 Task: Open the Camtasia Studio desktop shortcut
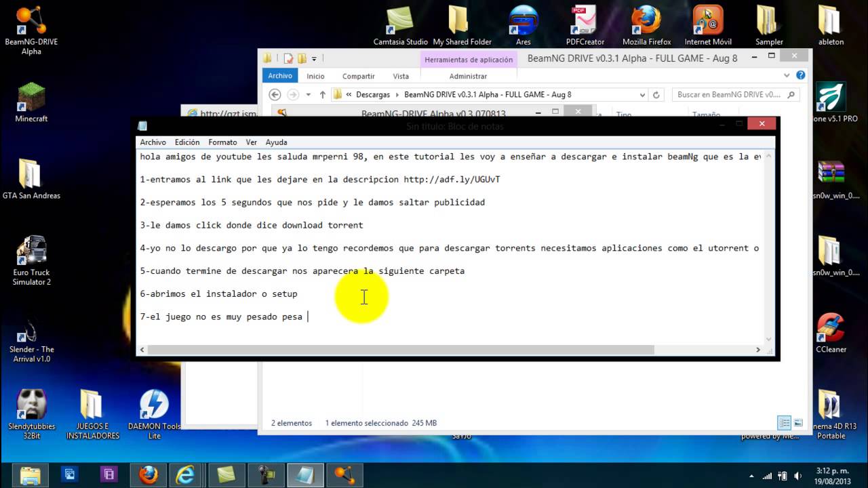point(400,26)
